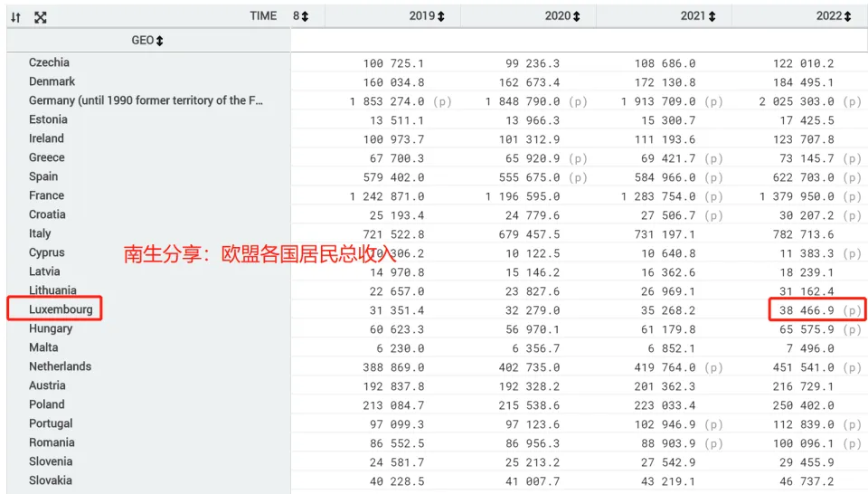Select the truncated Germany row label
The image size is (868, 494).
(x=146, y=100)
